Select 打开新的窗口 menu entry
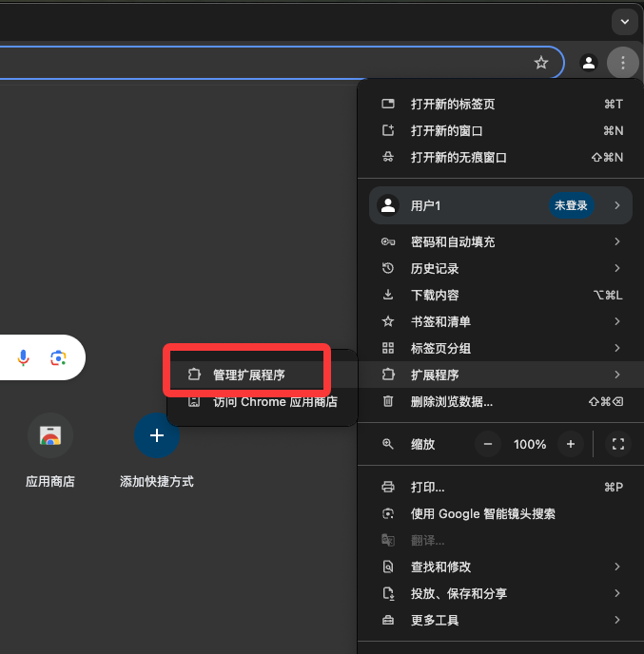This screenshot has width=644, height=654. (x=501, y=130)
